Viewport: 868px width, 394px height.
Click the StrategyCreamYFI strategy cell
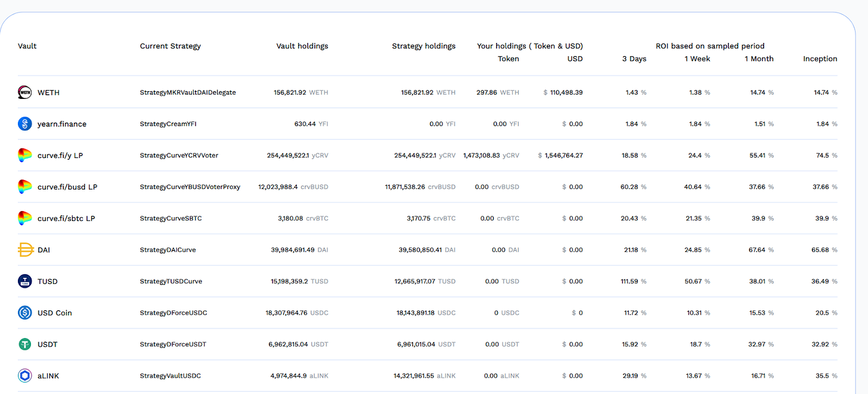tap(168, 124)
